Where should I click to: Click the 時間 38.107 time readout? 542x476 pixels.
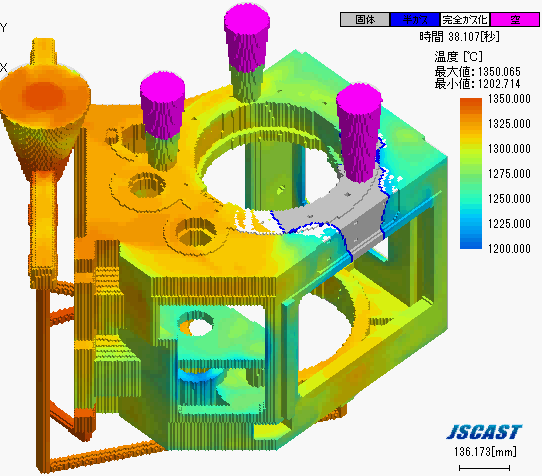pyautogui.click(x=459, y=37)
